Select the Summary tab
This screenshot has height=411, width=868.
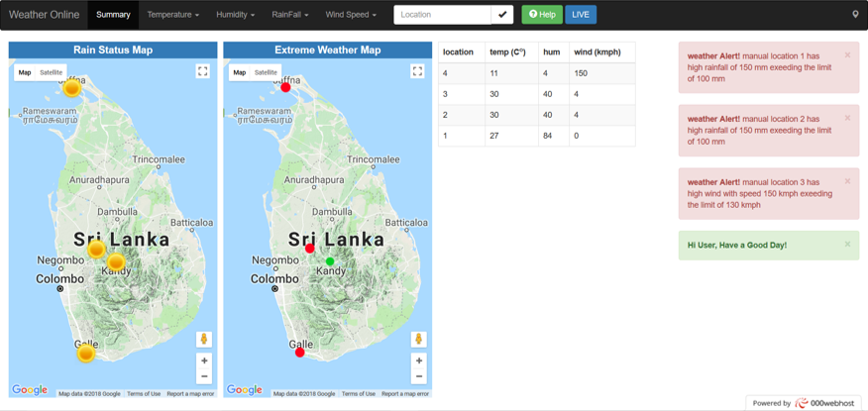click(x=114, y=15)
